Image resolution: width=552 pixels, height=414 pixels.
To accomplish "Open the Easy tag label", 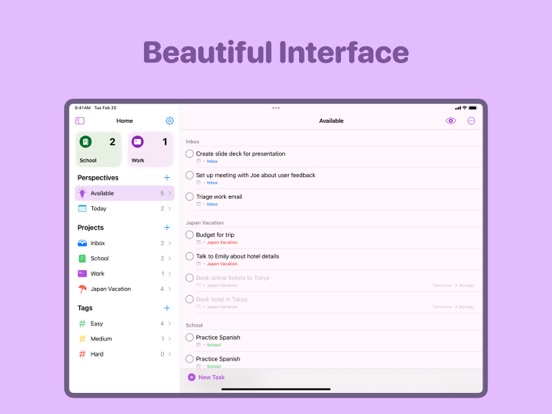I will (x=97, y=324).
